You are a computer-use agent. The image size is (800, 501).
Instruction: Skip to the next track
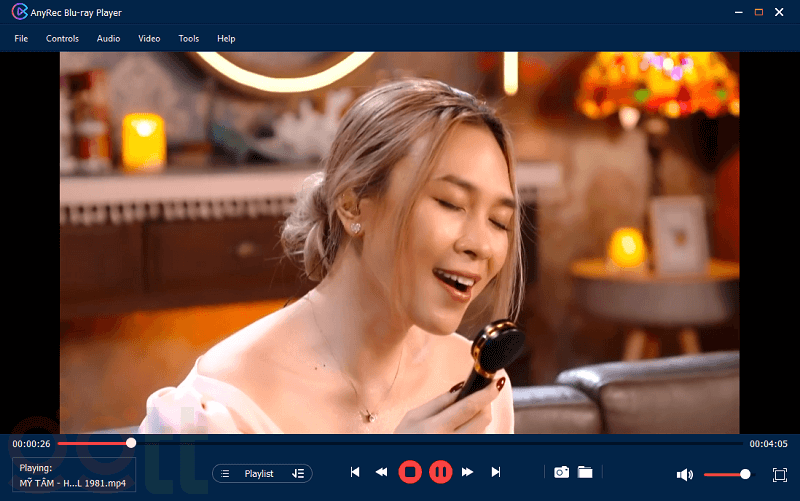click(495, 472)
